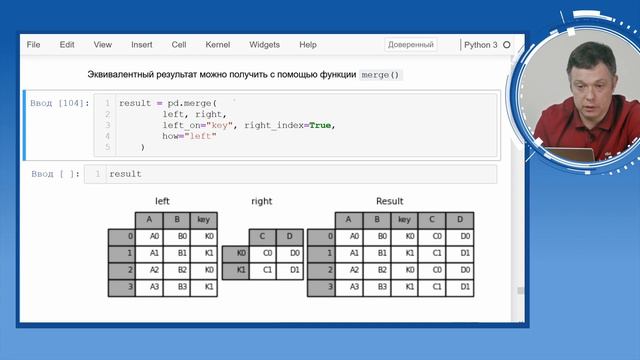Click the 'key' header in left table
Image resolution: width=640 pixels, height=360 pixels.
click(x=204, y=220)
